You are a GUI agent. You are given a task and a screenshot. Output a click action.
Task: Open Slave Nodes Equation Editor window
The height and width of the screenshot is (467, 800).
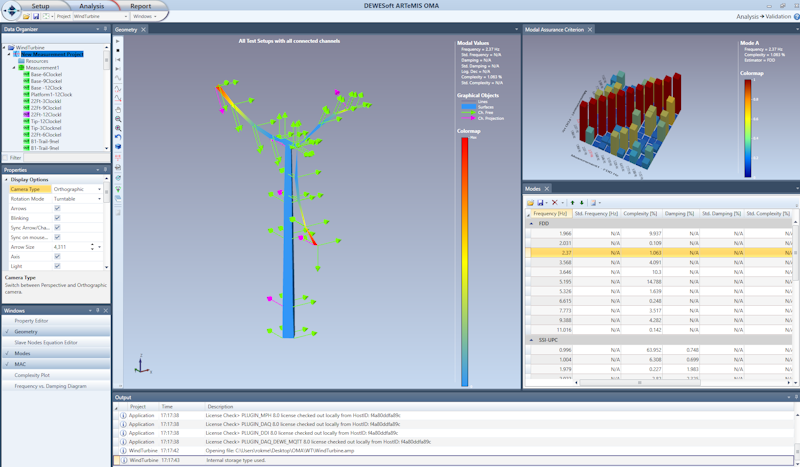pos(56,342)
